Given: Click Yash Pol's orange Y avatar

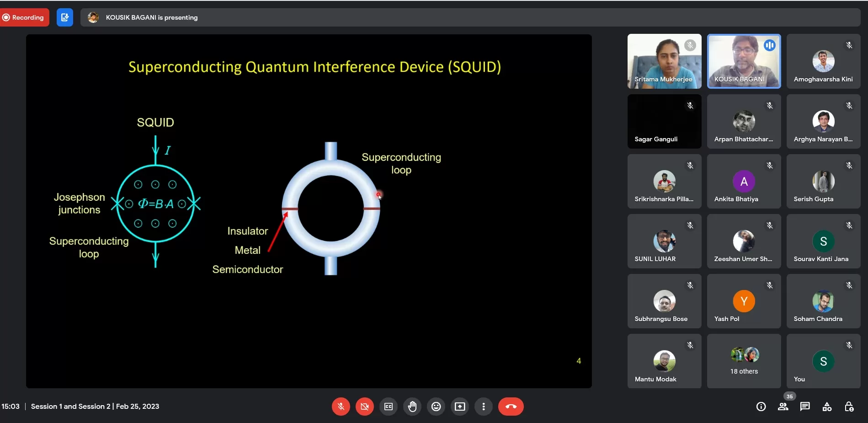Looking at the screenshot, I should tap(744, 301).
